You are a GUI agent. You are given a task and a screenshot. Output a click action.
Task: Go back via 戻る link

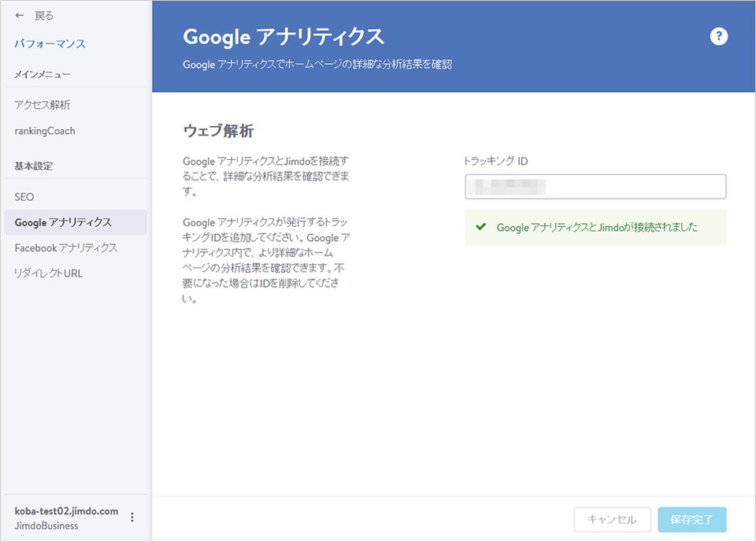click(x=44, y=16)
